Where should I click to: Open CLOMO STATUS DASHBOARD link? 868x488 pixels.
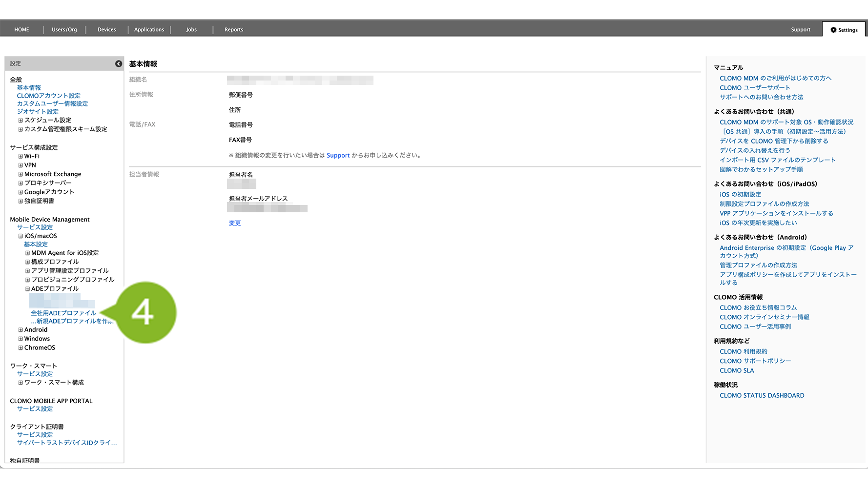click(762, 396)
